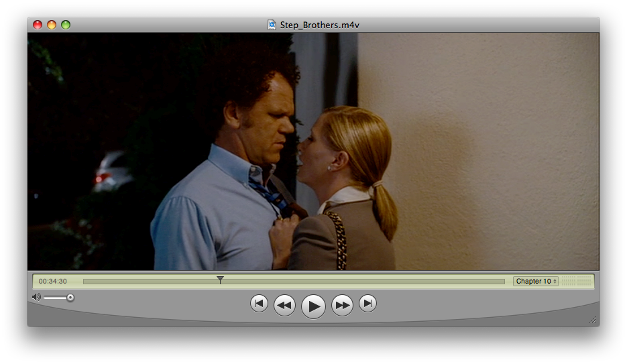Click the video frame area
The width and height of the screenshot is (627, 364).
pyautogui.click(x=313, y=151)
